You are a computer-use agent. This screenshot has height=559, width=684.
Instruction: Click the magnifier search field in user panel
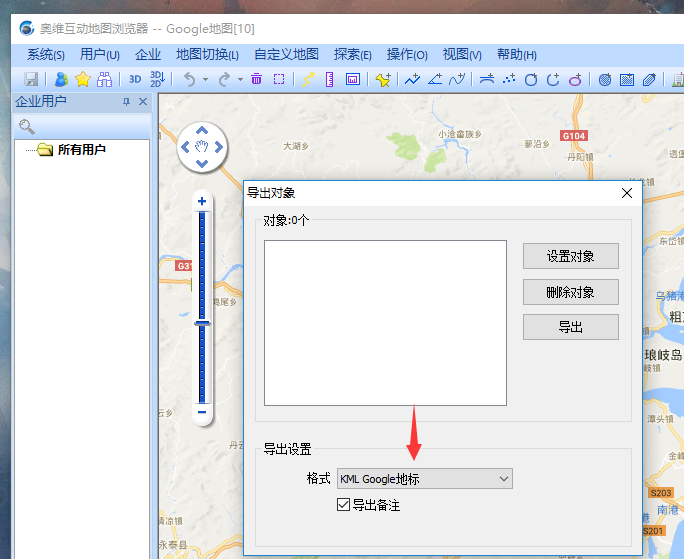click(82, 127)
